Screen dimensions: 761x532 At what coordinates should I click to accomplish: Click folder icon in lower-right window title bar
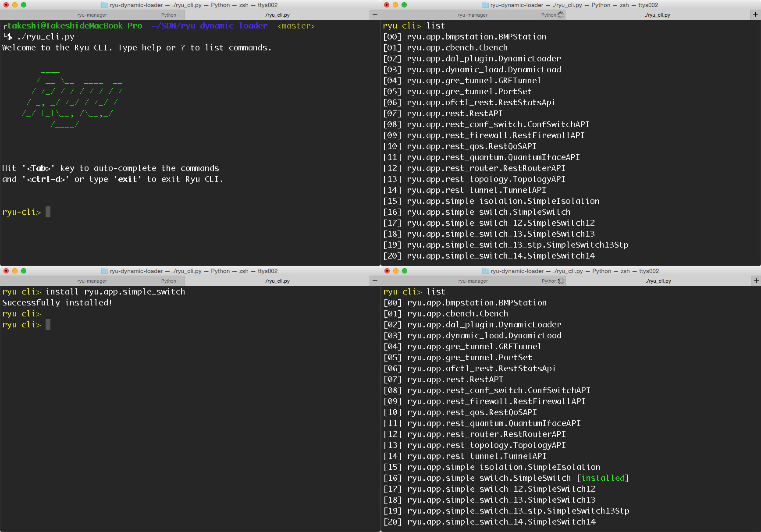click(485, 271)
